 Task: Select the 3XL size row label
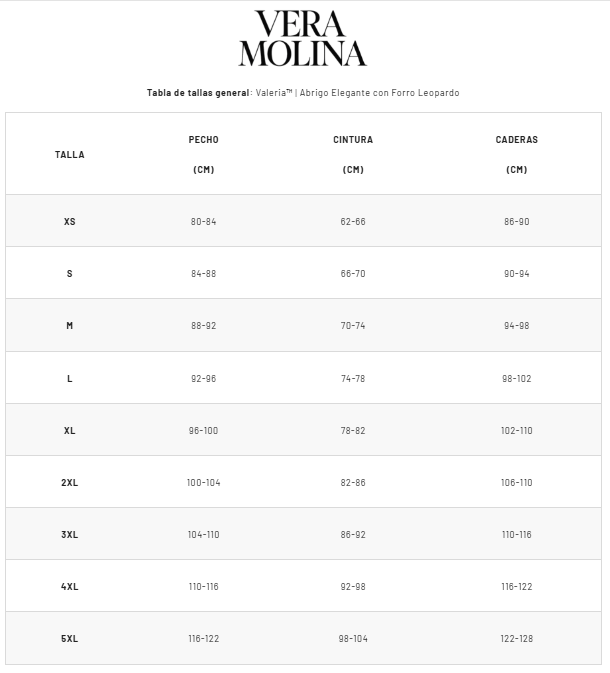tap(70, 534)
